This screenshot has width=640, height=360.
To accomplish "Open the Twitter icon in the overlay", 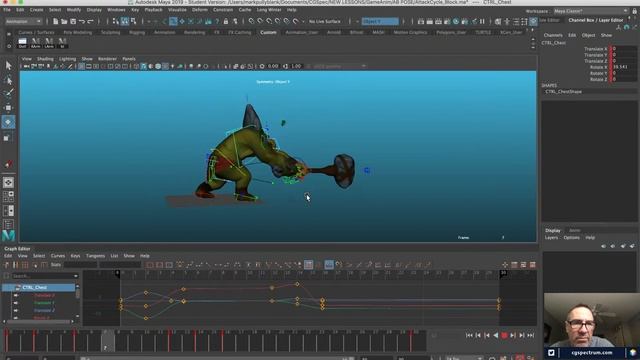I will 551,353.
